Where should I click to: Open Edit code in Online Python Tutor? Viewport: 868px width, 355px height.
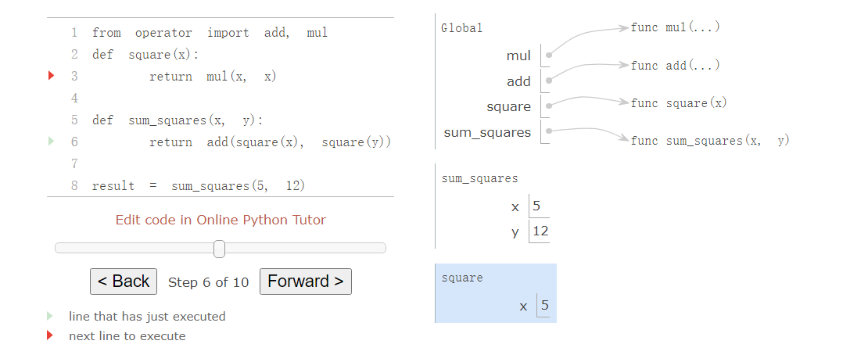(221, 220)
